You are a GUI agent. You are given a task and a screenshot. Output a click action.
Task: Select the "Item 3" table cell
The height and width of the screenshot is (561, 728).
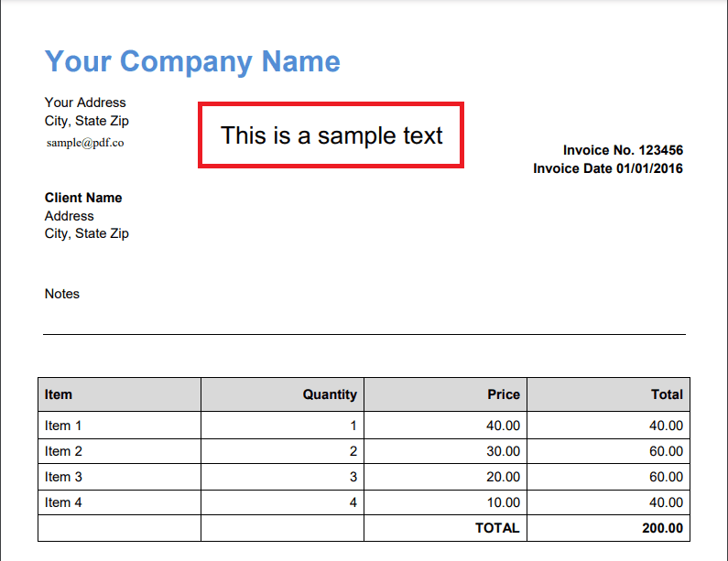click(63, 477)
